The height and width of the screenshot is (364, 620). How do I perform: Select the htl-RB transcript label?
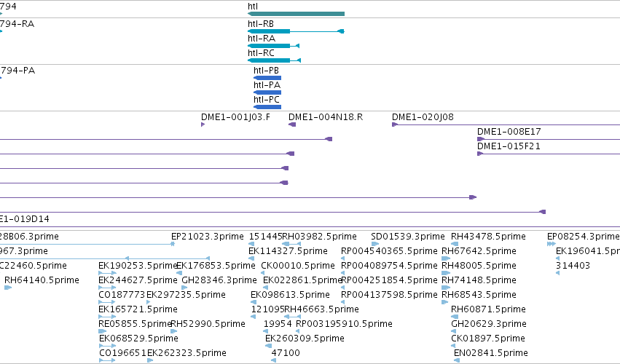click(261, 24)
